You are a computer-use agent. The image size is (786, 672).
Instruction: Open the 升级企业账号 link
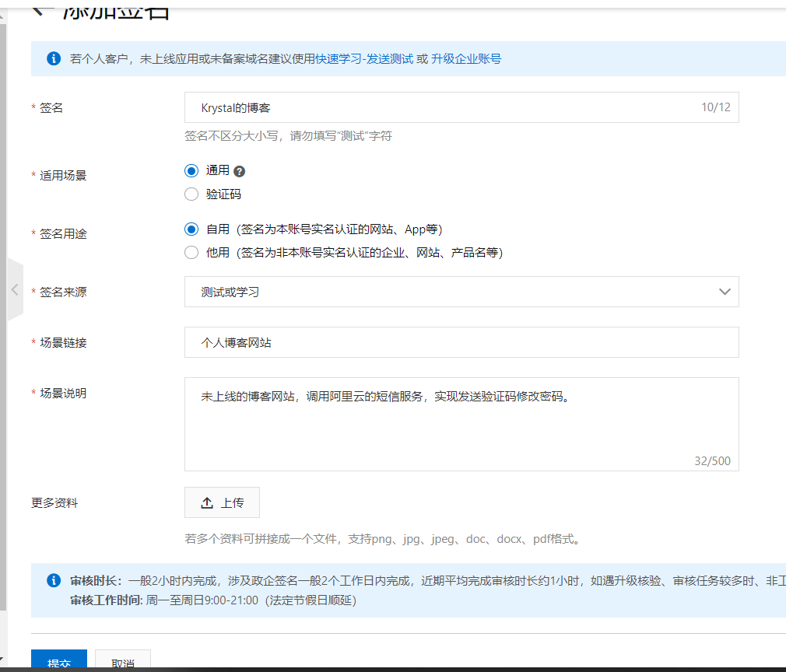[466, 58]
